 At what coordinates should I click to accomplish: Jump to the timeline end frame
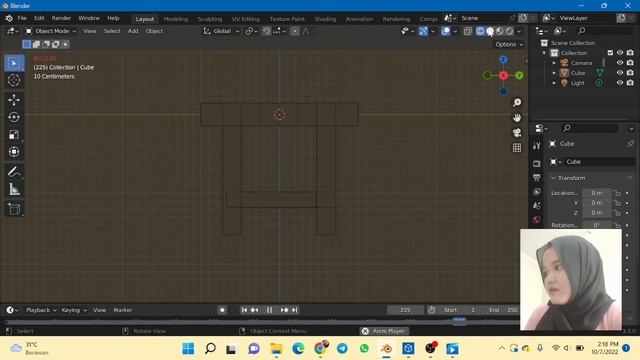tap(294, 310)
